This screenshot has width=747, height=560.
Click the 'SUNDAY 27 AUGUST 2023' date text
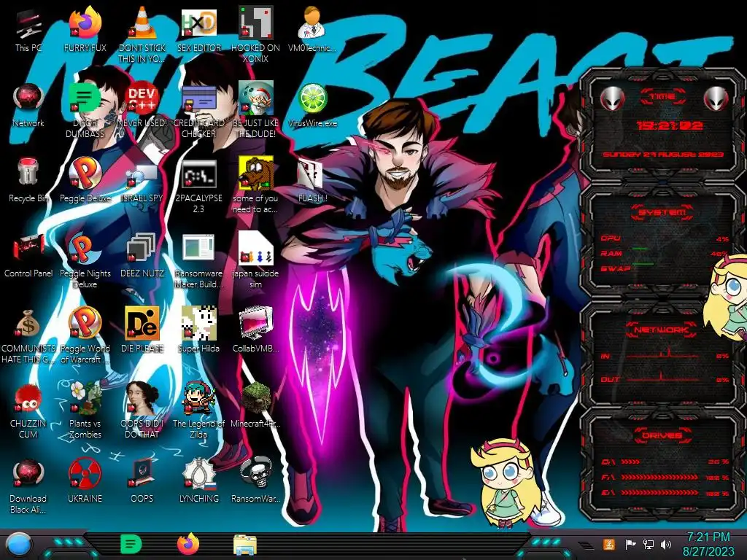point(662,155)
